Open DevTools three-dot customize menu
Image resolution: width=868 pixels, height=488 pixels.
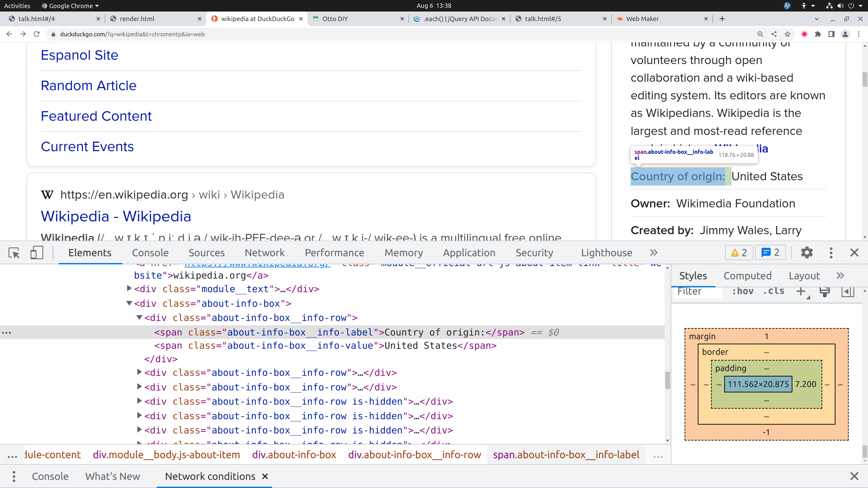[831, 253]
